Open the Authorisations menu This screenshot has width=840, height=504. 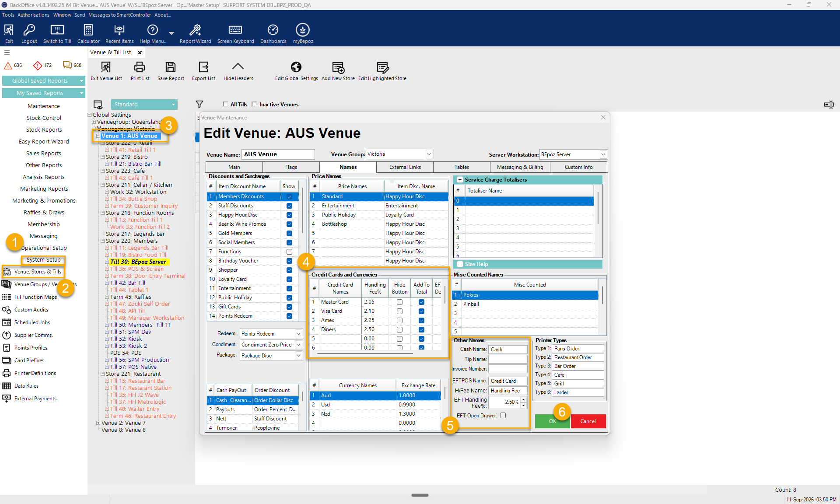point(33,15)
